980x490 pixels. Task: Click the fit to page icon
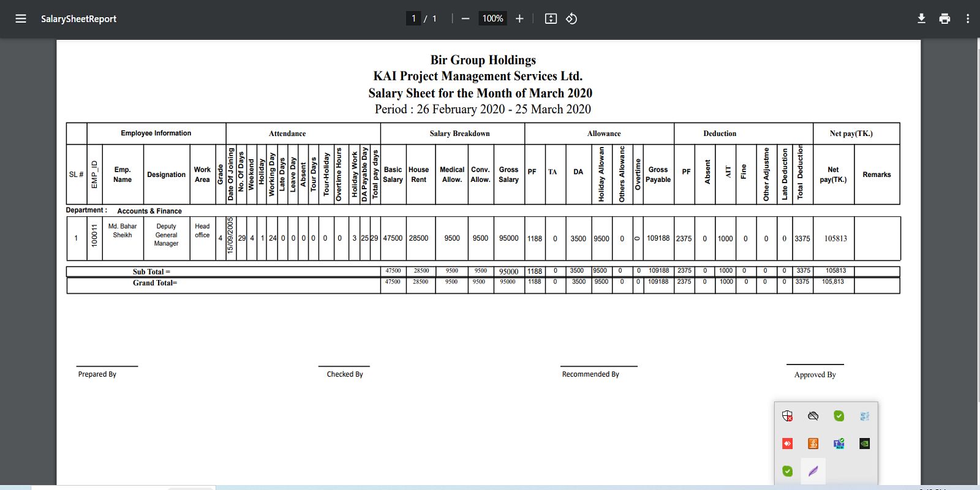coord(551,18)
